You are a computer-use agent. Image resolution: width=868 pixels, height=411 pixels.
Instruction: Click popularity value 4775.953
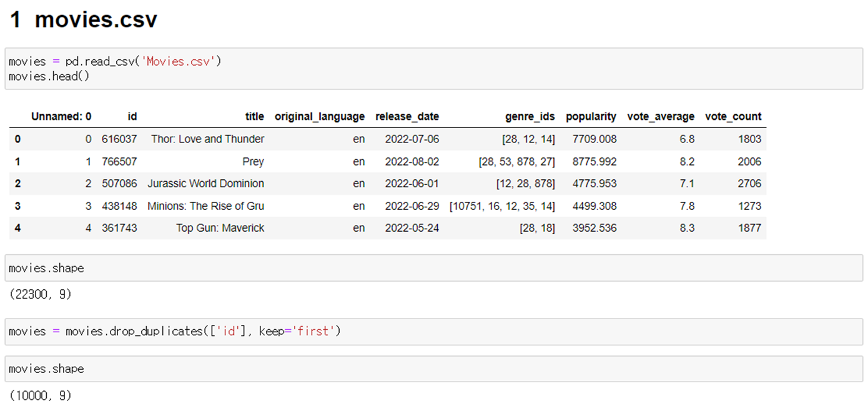(x=594, y=184)
